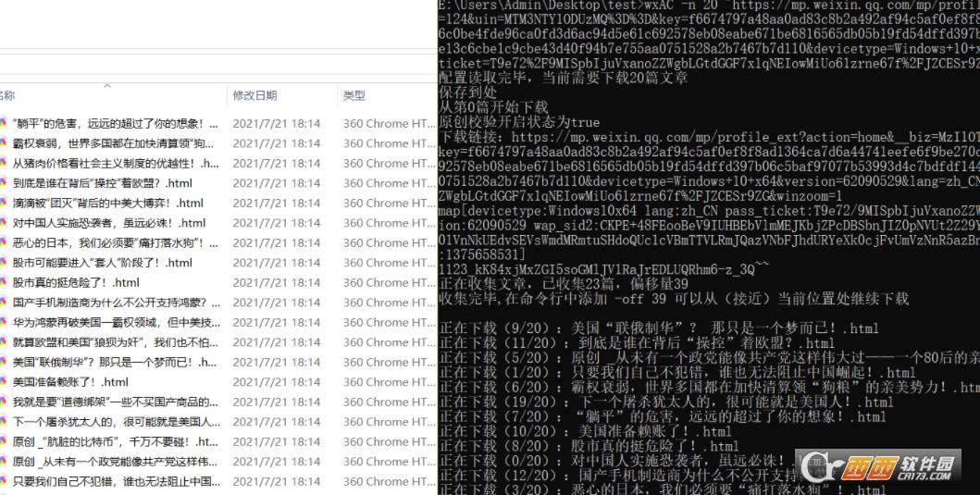Image resolution: width=980 pixels, height=495 pixels.
Task: Select explorer file 原创 _从未有一个政党能像共产党这样伟
Action: 116,462
